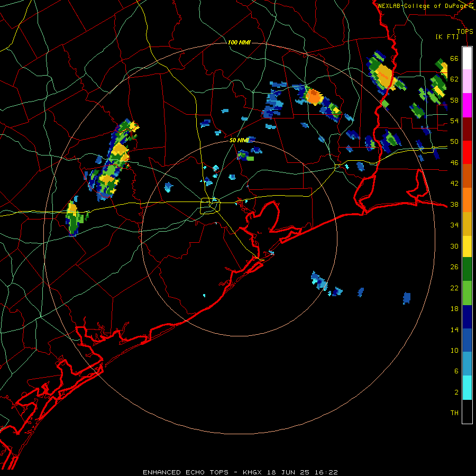Click the orange echo top storm cell

pos(315,97)
